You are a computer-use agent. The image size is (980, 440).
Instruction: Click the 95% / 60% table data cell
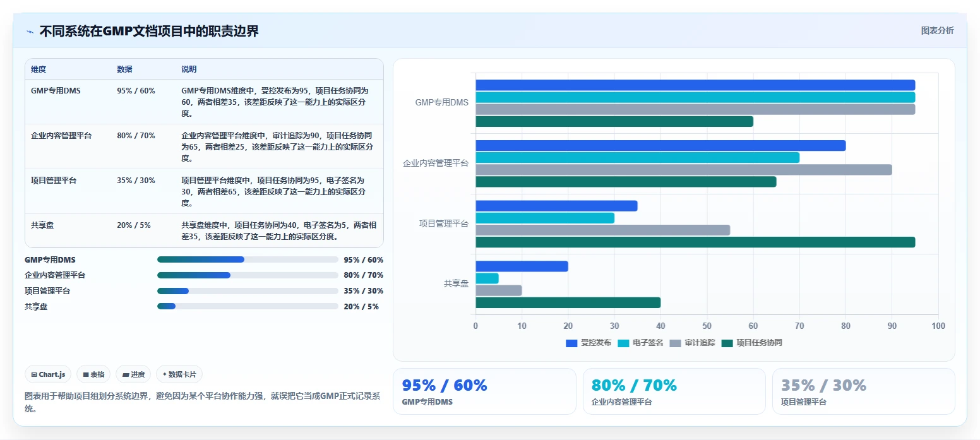136,91
